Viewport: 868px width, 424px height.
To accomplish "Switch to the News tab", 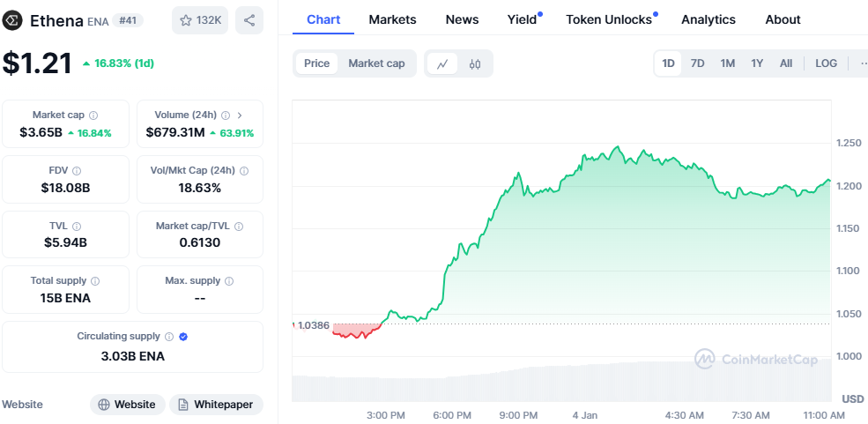I will tap(463, 20).
